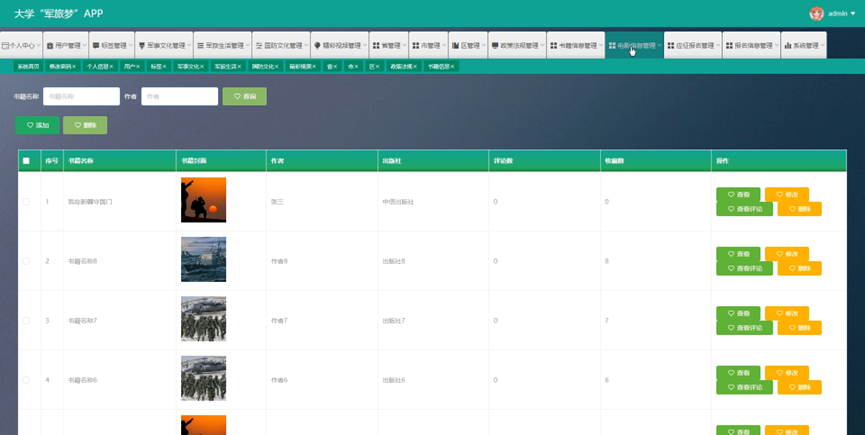865x435 pixels.
Task: Close the 用户 tab
Action: [x=138, y=67]
